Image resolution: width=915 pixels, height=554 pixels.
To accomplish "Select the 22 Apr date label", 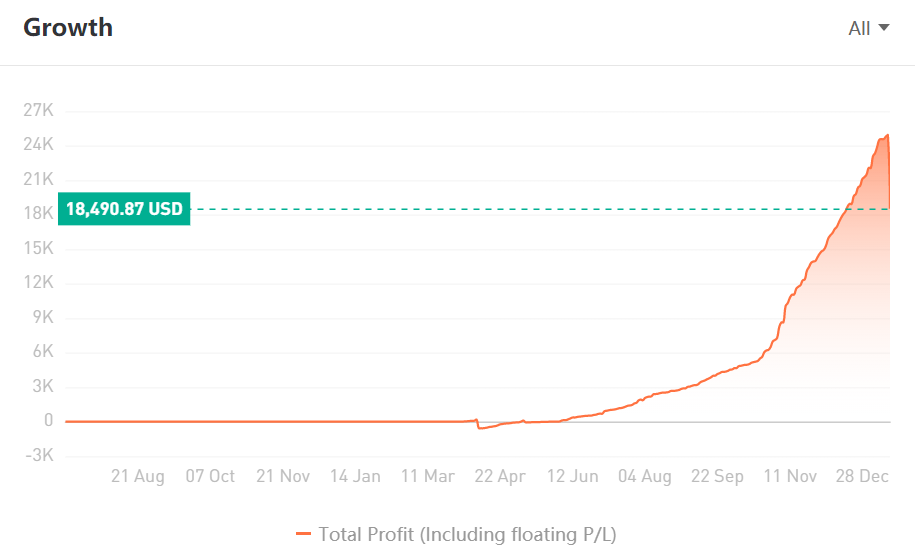I will click(499, 476).
